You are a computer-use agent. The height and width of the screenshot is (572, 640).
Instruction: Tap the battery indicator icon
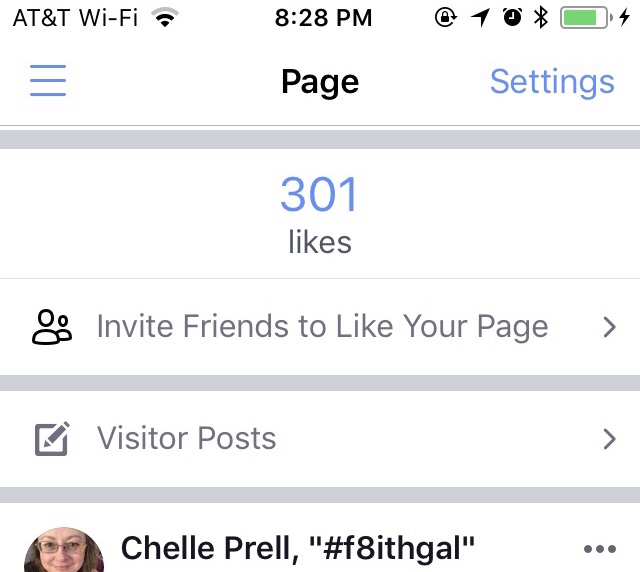point(586,17)
